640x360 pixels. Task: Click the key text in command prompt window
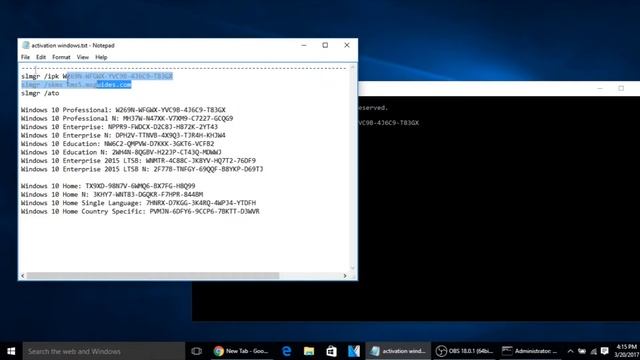pyautogui.click(x=389, y=122)
